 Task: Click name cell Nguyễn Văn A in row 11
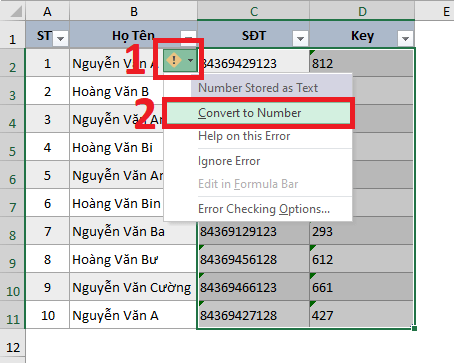pos(133,315)
